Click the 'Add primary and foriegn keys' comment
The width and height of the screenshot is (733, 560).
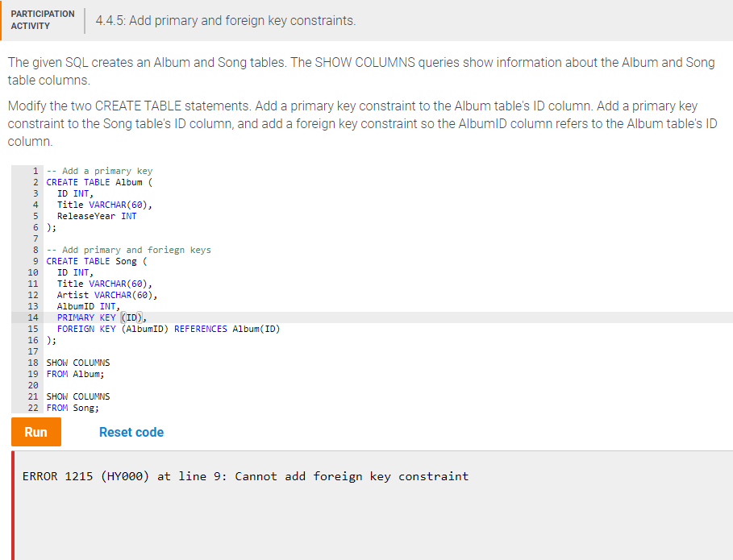(x=129, y=250)
